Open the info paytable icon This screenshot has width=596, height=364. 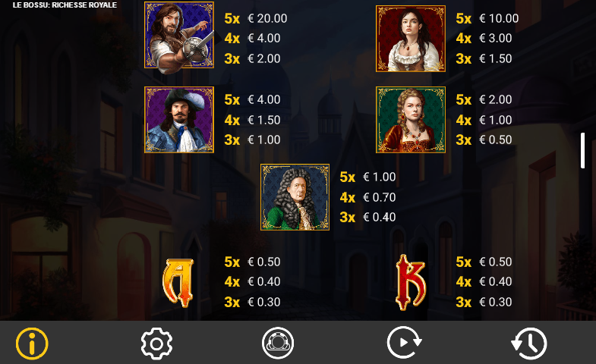coord(32,343)
